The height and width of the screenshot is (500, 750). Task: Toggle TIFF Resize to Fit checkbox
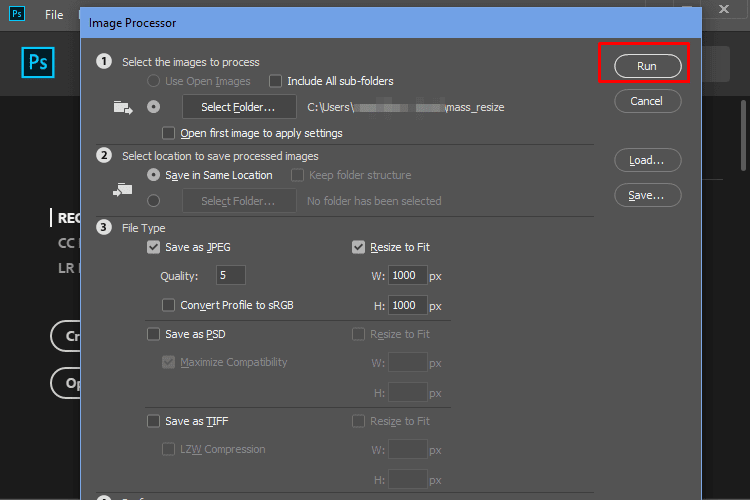tap(358, 421)
